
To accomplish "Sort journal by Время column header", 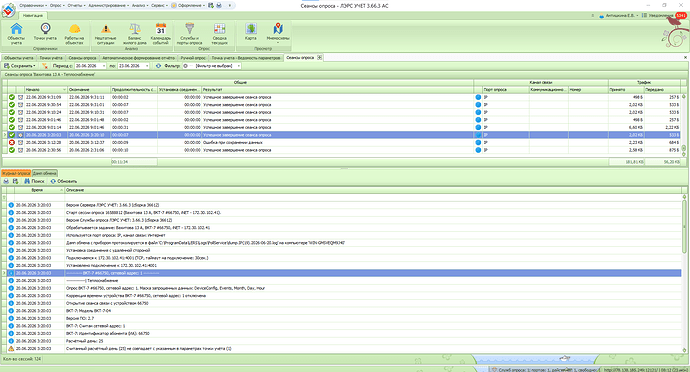I will pos(40,190).
